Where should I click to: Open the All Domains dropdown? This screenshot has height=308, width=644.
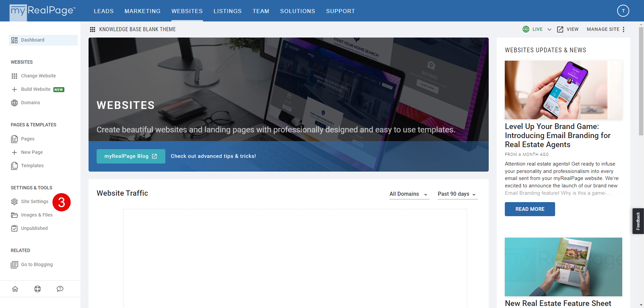click(x=409, y=194)
